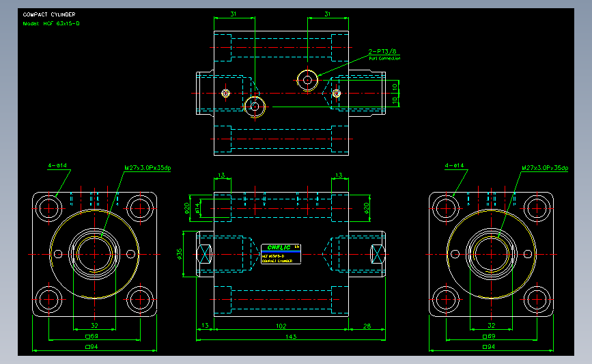Select the Port Connection note text
Screen dimensions: 592x364
384,58
